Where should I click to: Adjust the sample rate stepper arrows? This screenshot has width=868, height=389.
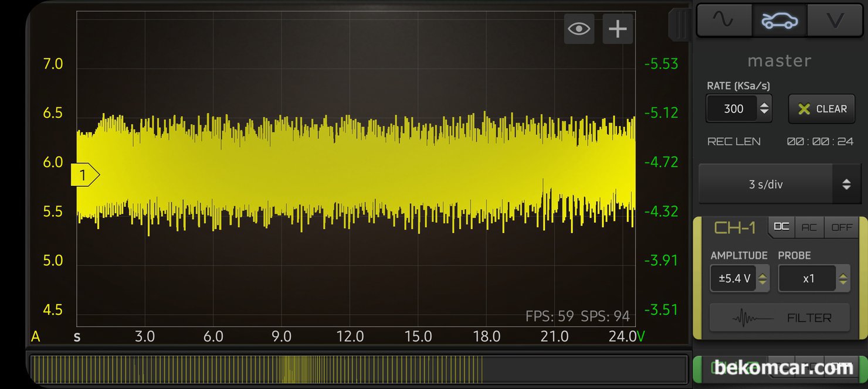[764, 109]
